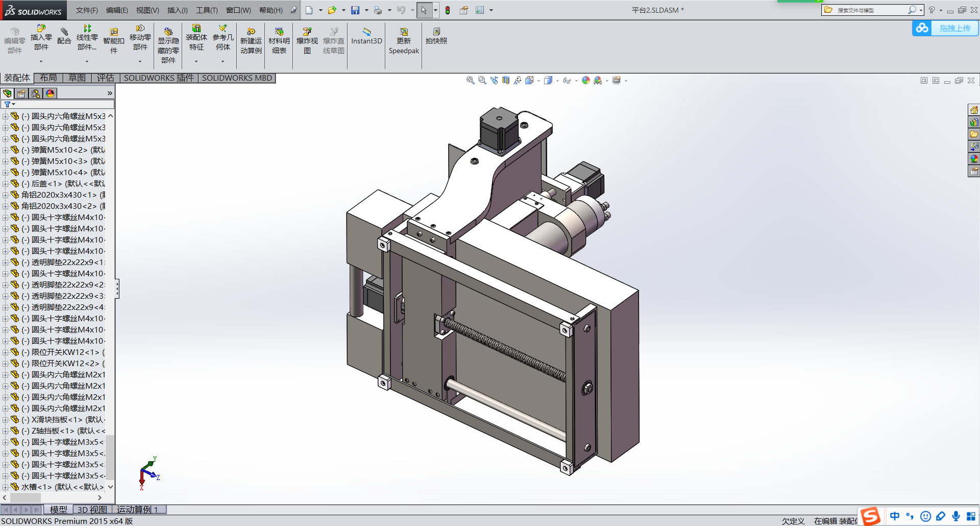
Task: Toggle the menu bar pin
Action: [x=293, y=10]
